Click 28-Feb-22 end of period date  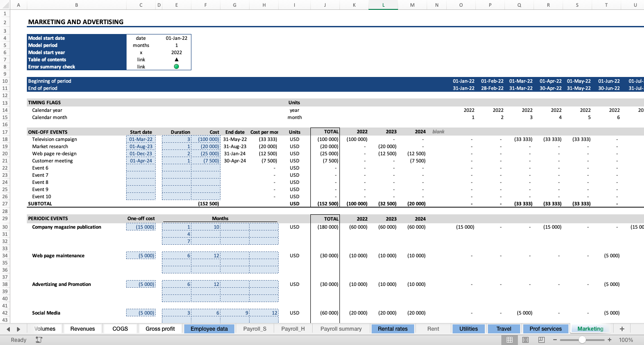pos(492,88)
